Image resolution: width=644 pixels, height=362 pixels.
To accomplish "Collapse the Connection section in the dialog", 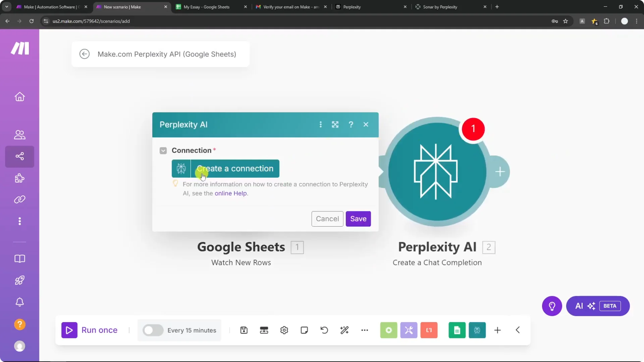I will coord(163,150).
